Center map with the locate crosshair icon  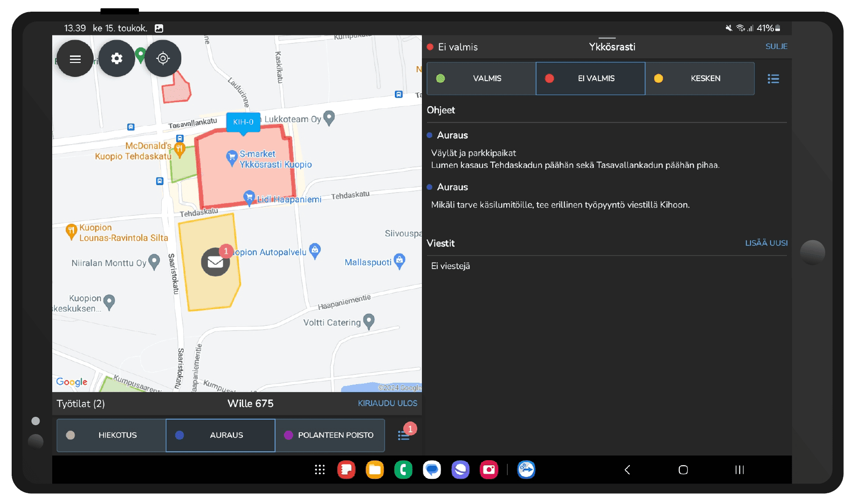[x=163, y=58]
